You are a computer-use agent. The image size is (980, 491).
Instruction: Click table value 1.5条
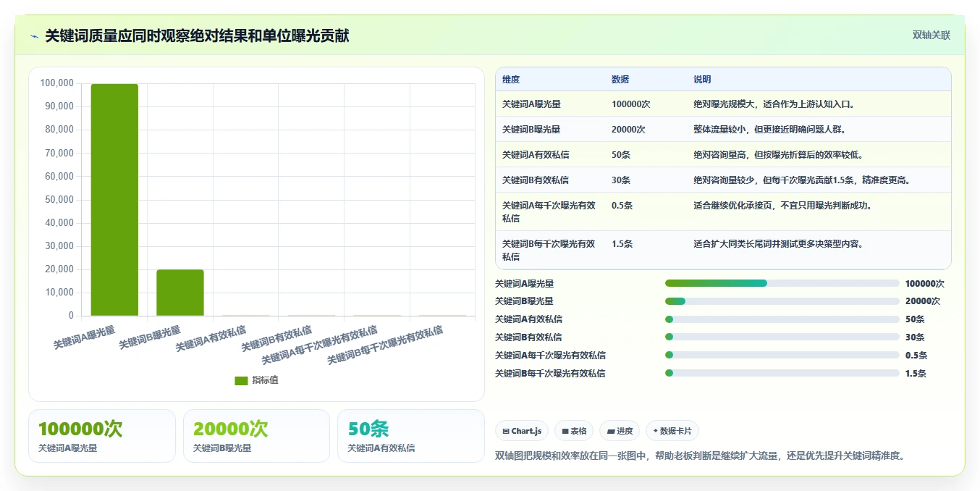click(622, 244)
